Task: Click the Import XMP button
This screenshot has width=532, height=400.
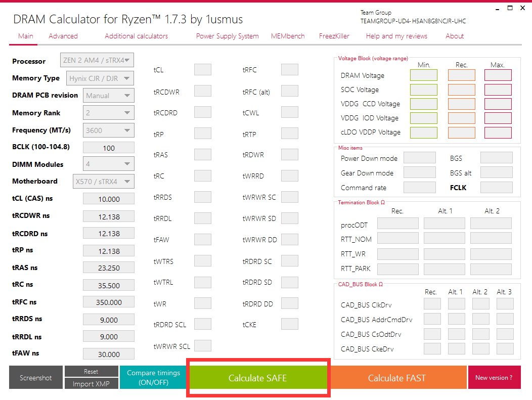Action: coord(91,384)
